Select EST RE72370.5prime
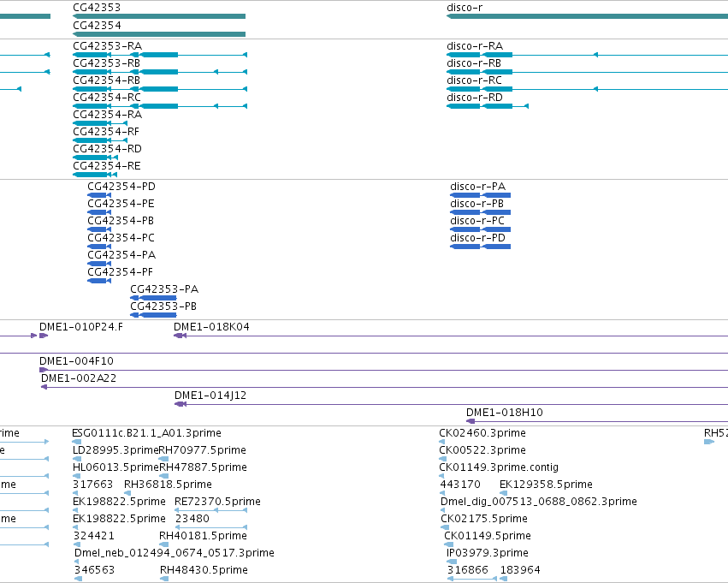 tap(217, 502)
